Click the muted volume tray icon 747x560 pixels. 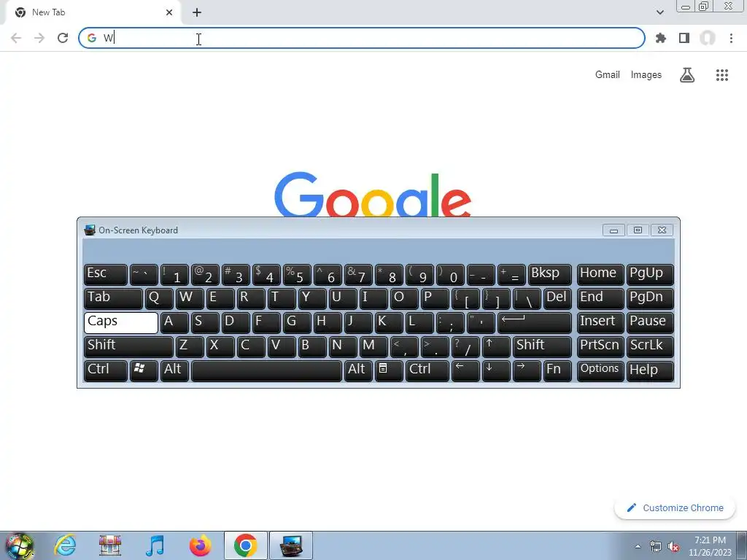pyautogui.click(x=673, y=547)
